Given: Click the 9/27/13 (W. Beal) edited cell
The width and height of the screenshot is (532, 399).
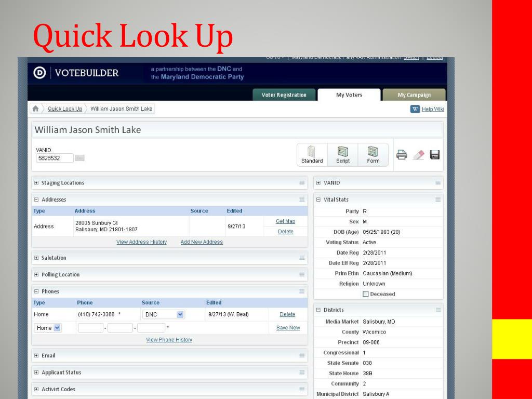Looking at the screenshot, I should (x=229, y=314).
